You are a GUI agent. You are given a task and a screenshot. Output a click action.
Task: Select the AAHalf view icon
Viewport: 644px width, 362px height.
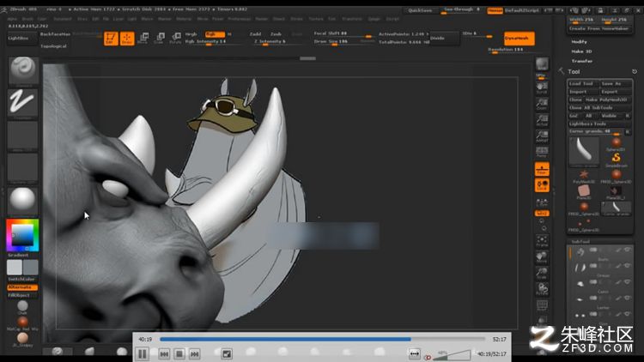542,136
